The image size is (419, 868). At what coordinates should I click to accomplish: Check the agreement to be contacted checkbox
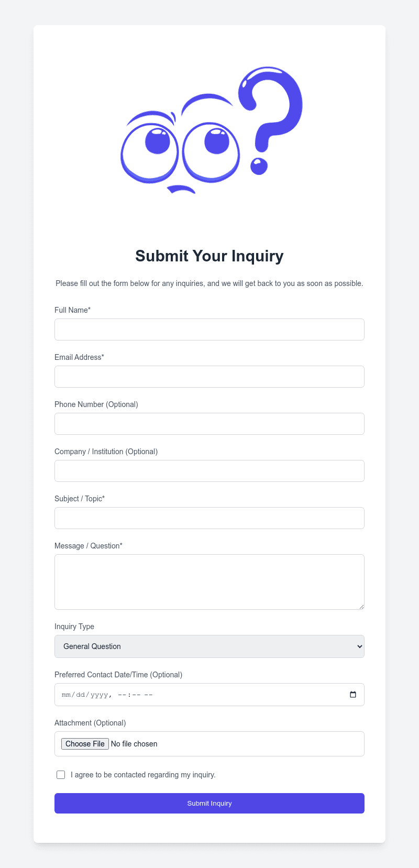(61, 775)
